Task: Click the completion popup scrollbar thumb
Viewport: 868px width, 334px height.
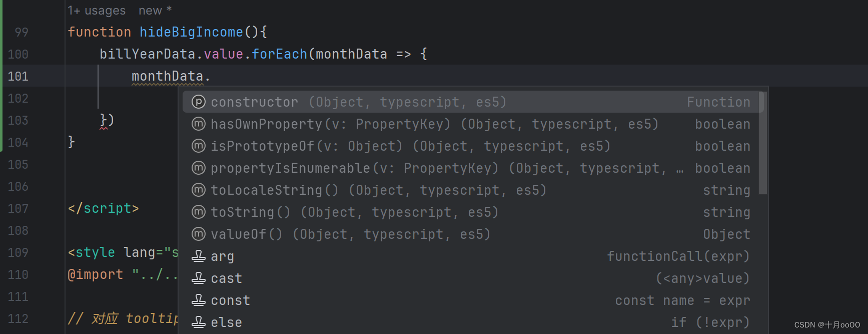Action: click(x=763, y=142)
